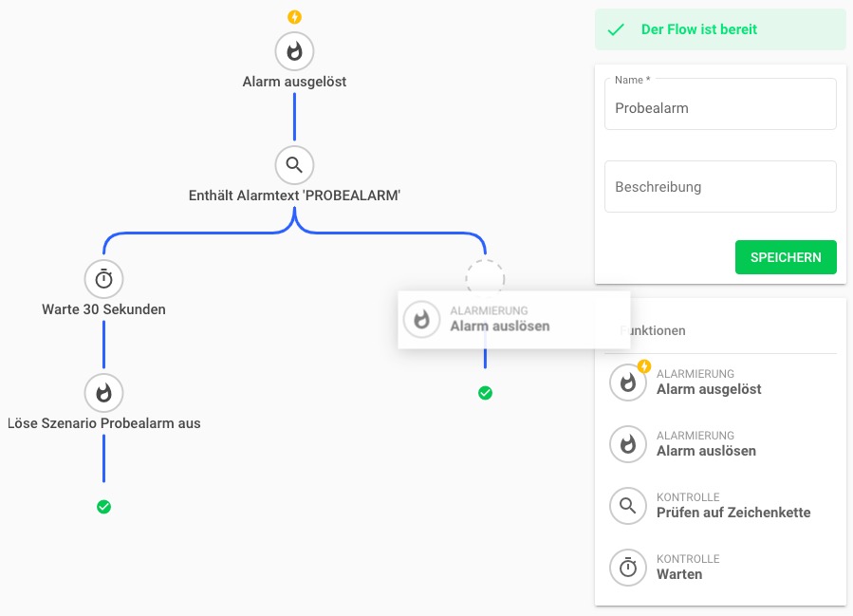Screen dimensions: 853x616
Task: Click the green end checkmark under left branch
Action: (103, 507)
